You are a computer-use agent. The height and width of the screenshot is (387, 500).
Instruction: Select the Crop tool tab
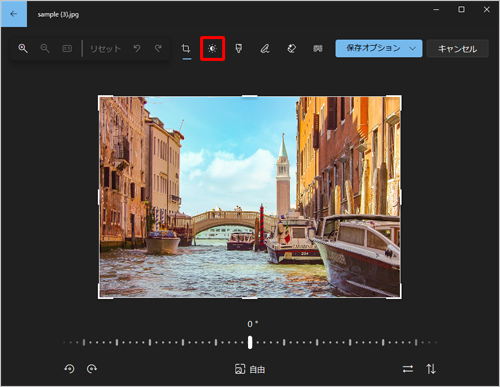coord(186,49)
